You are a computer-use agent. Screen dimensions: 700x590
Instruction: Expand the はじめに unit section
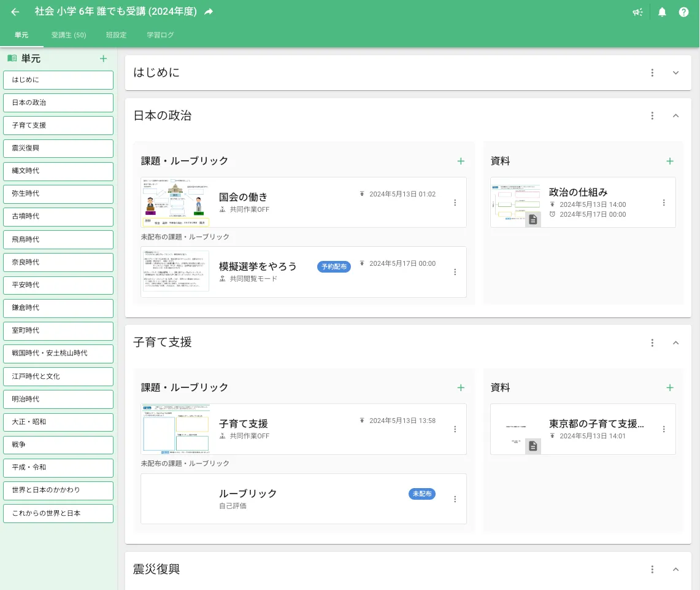(676, 73)
